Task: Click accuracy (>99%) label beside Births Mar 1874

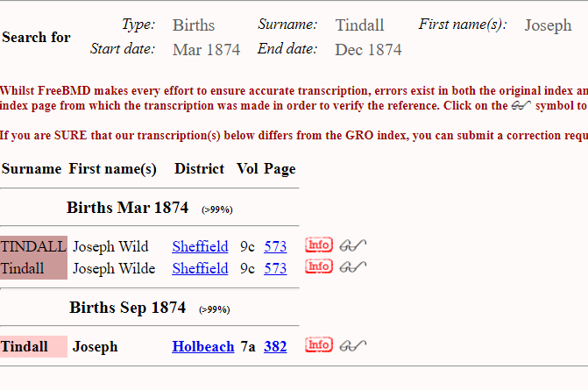Action: point(216,209)
